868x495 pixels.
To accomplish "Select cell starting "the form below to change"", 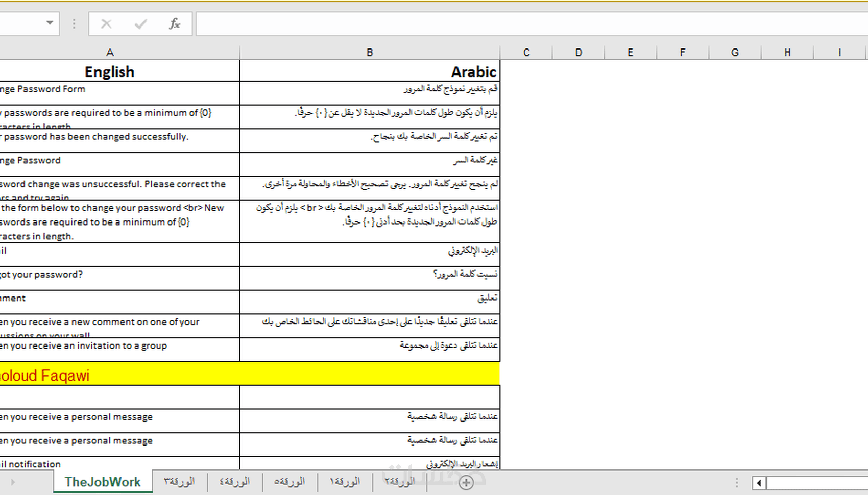I will pos(119,221).
